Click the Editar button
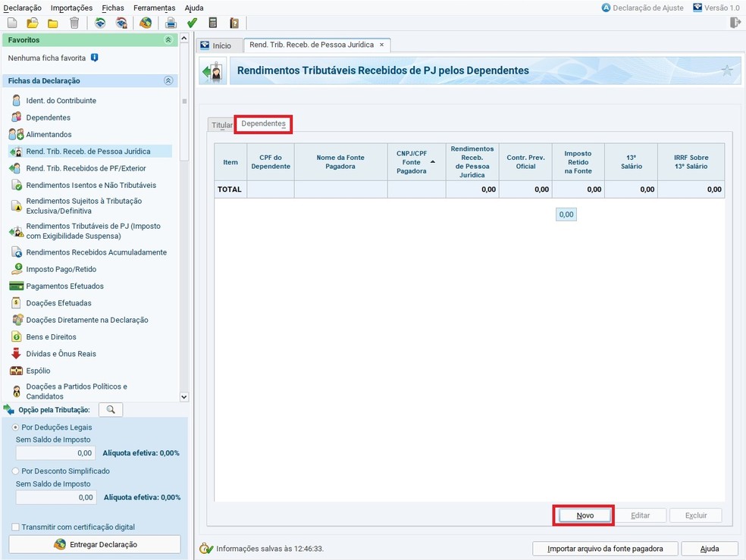746x560 pixels. tap(640, 515)
